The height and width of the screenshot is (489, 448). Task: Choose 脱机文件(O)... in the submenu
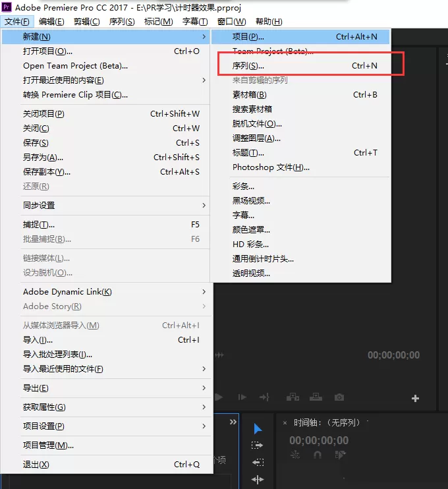(x=300, y=124)
